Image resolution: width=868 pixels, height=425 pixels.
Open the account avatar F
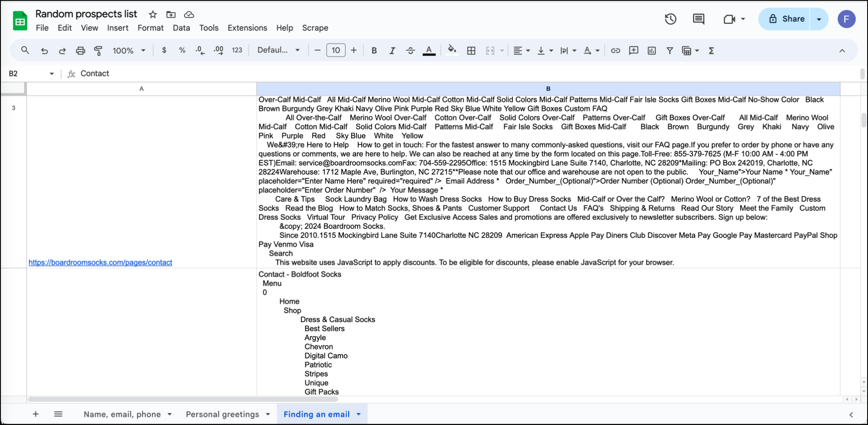[x=846, y=19]
